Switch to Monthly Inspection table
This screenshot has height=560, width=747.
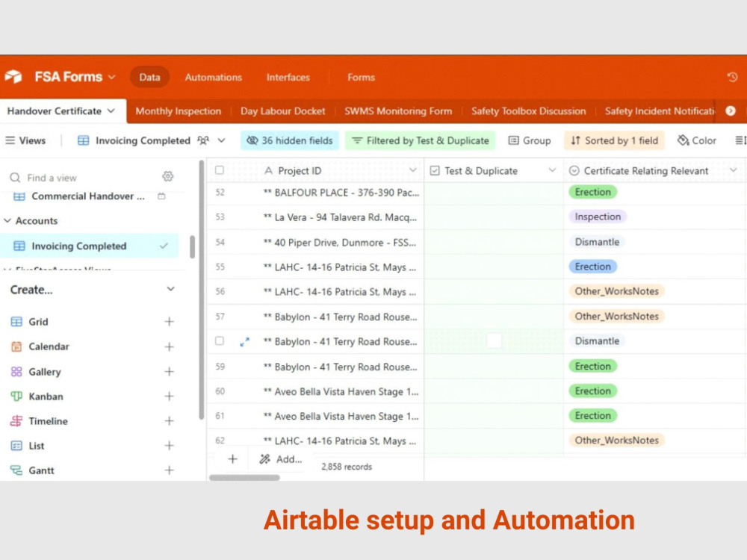click(179, 111)
